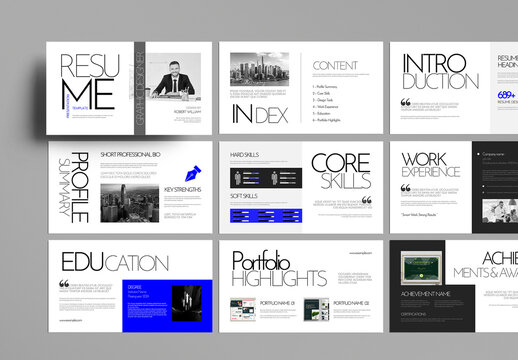Click the Achievements & Awards heading

[486, 265]
